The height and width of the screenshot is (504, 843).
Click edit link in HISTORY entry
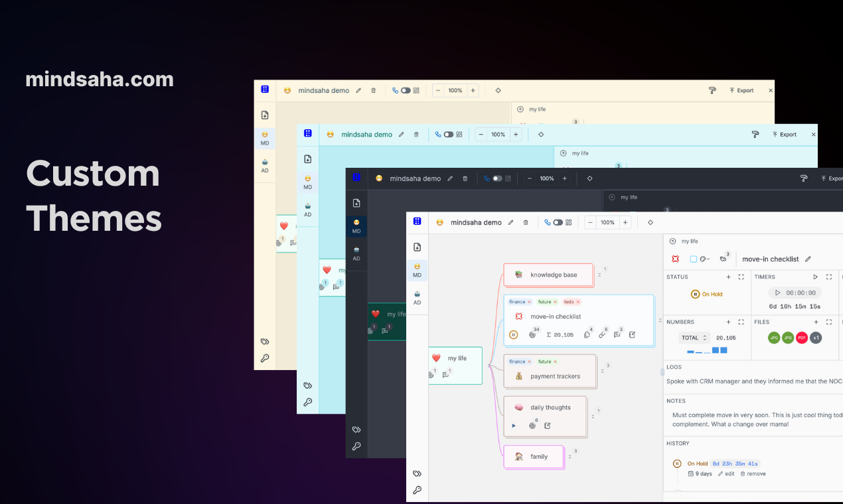pyautogui.click(x=726, y=473)
